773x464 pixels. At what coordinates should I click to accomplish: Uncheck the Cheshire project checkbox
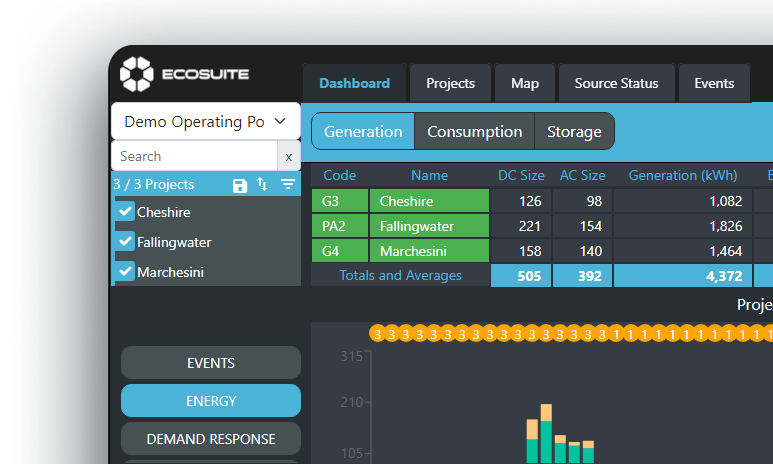[x=126, y=212]
